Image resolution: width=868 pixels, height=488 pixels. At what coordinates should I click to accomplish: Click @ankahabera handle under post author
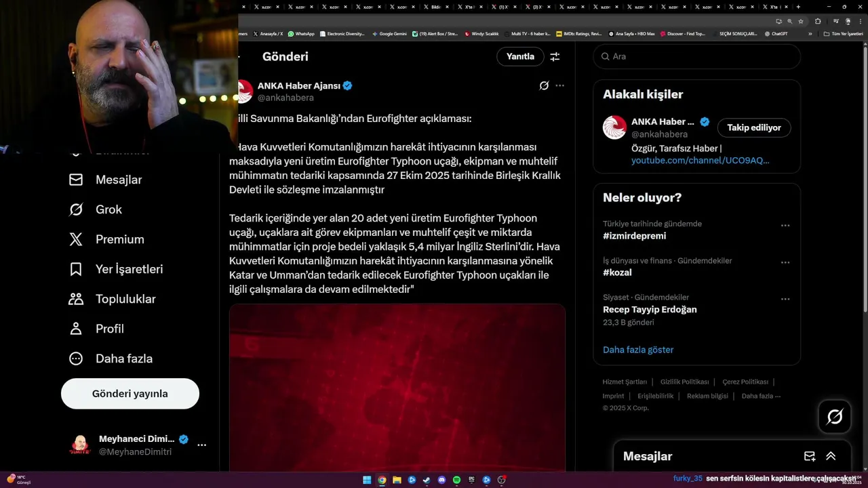pyautogui.click(x=285, y=98)
